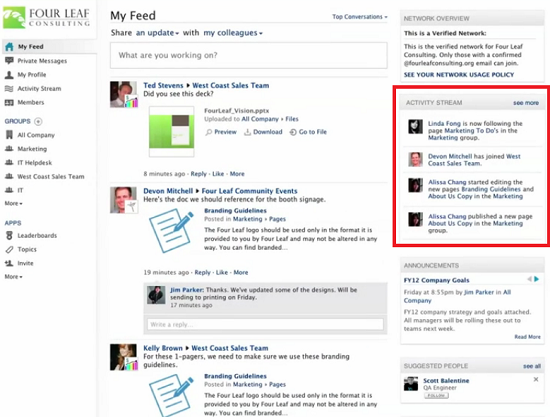The height and width of the screenshot is (417, 550).
Task: Dismiss the Scott Balentine suggestion
Action: (x=536, y=379)
